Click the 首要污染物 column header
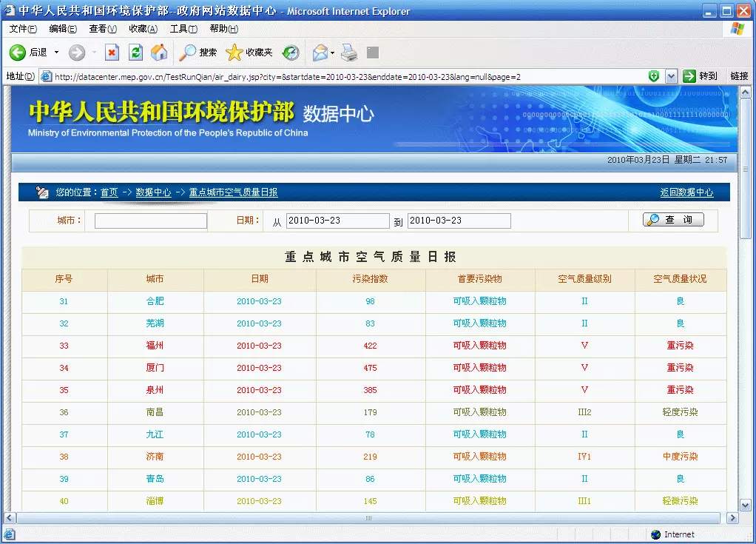Image resolution: width=756 pixels, height=544 pixels. tap(480, 279)
